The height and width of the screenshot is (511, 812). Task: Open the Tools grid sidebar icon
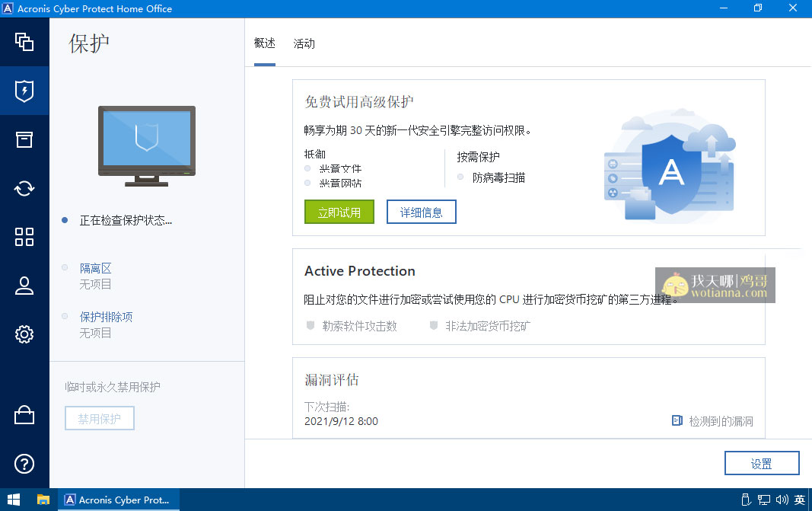click(x=24, y=237)
